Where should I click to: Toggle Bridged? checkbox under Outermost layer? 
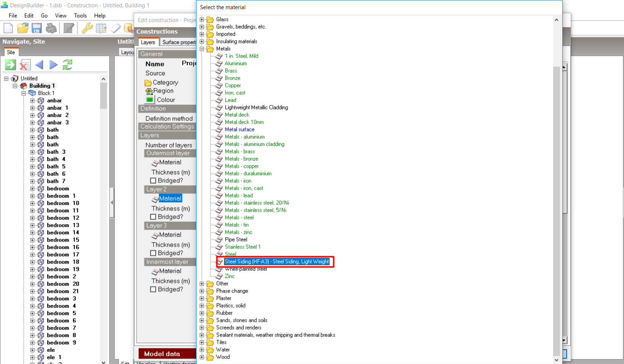(153, 181)
